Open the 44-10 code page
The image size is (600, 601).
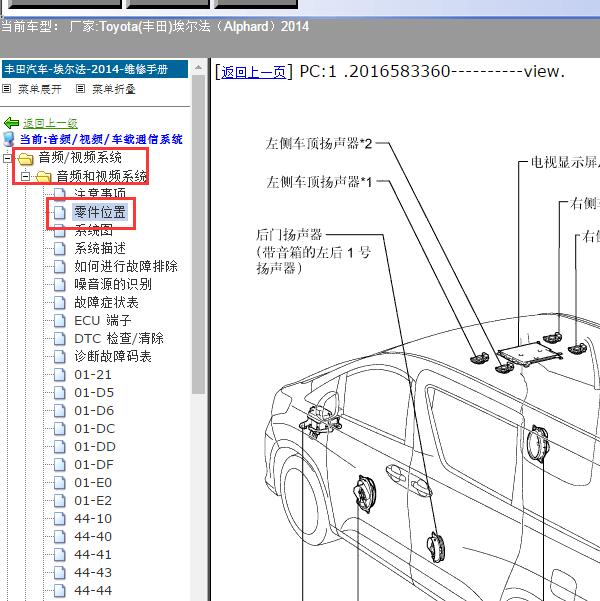point(93,519)
